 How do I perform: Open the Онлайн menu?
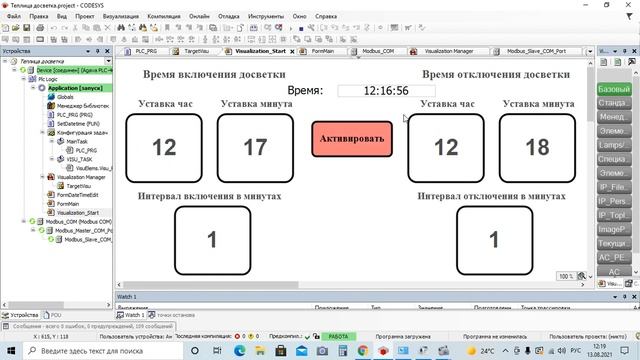point(199,16)
